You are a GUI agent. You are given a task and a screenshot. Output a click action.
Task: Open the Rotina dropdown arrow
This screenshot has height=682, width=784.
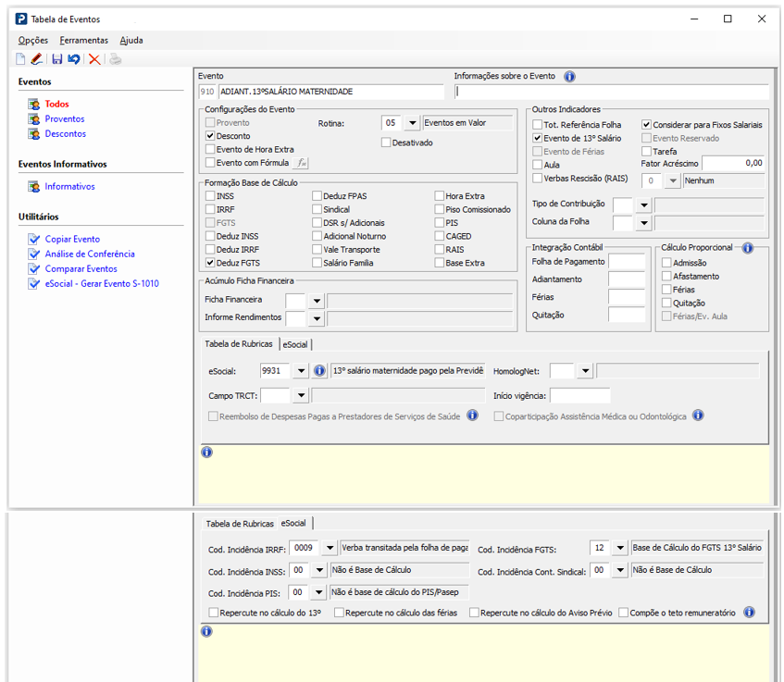pos(412,123)
